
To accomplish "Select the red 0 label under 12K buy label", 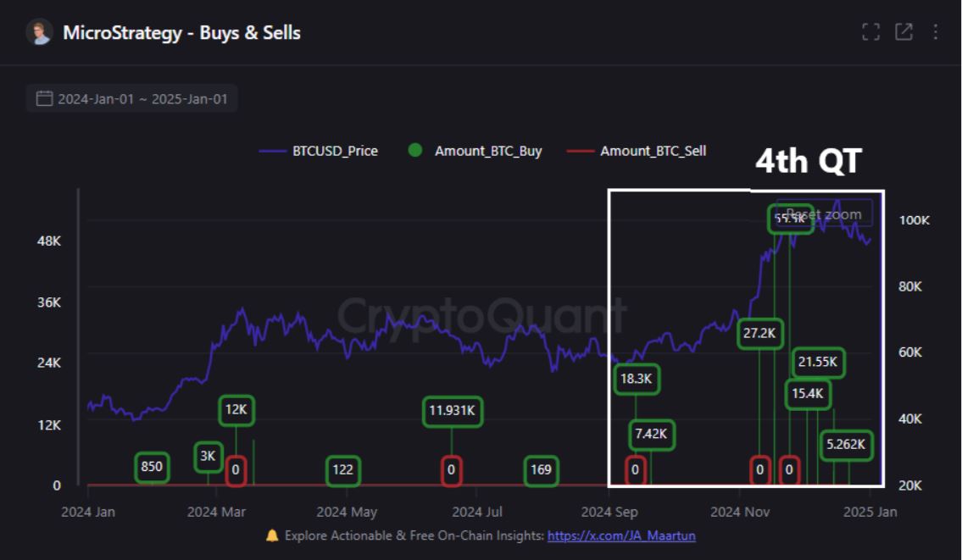I will 236,470.
